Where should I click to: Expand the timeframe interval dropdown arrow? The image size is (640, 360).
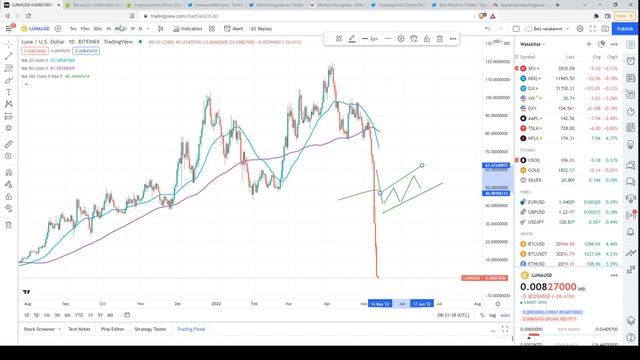click(x=148, y=29)
